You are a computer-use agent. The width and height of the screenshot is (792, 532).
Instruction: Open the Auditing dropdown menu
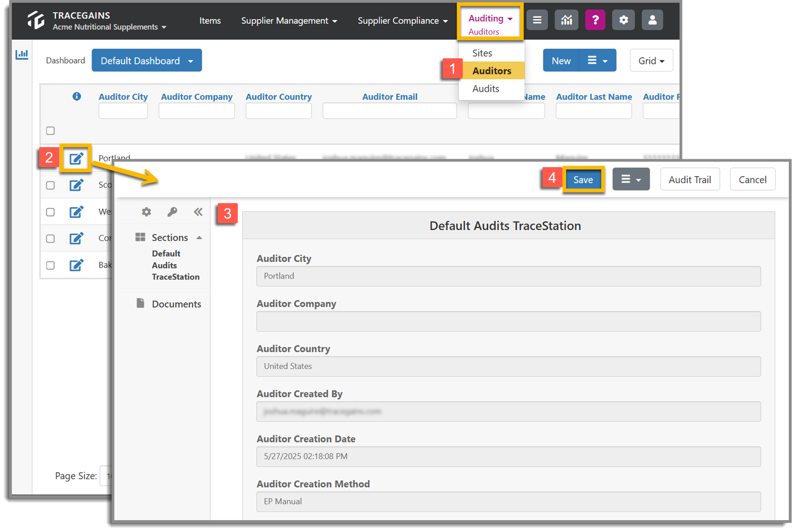490,19
